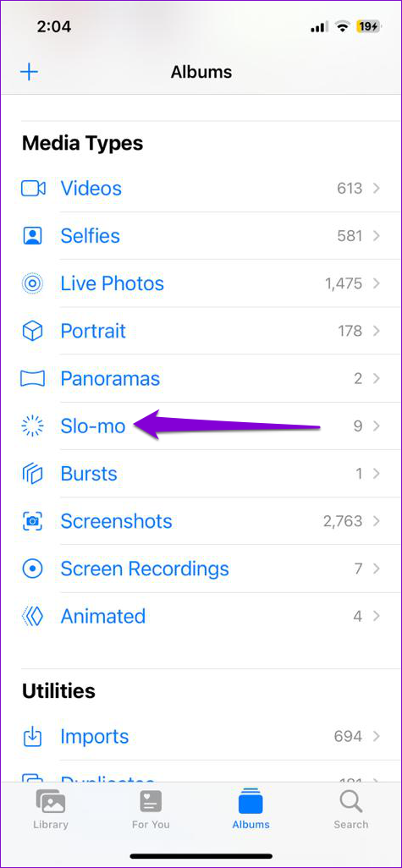Image resolution: width=402 pixels, height=868 pixels.
Task: Tap the Imports download icon
Action: [x=32, y=737]
